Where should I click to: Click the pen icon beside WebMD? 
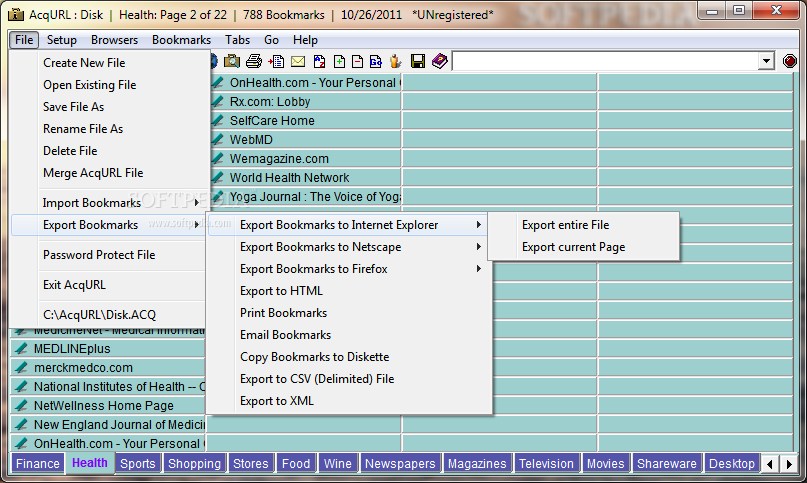218,140
